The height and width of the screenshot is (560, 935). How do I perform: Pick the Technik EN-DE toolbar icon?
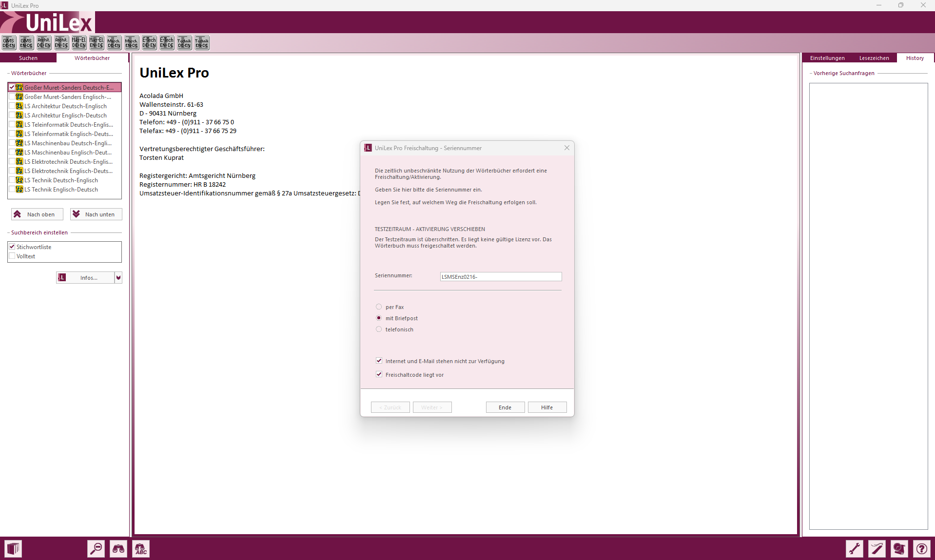[x=202, y=43]
